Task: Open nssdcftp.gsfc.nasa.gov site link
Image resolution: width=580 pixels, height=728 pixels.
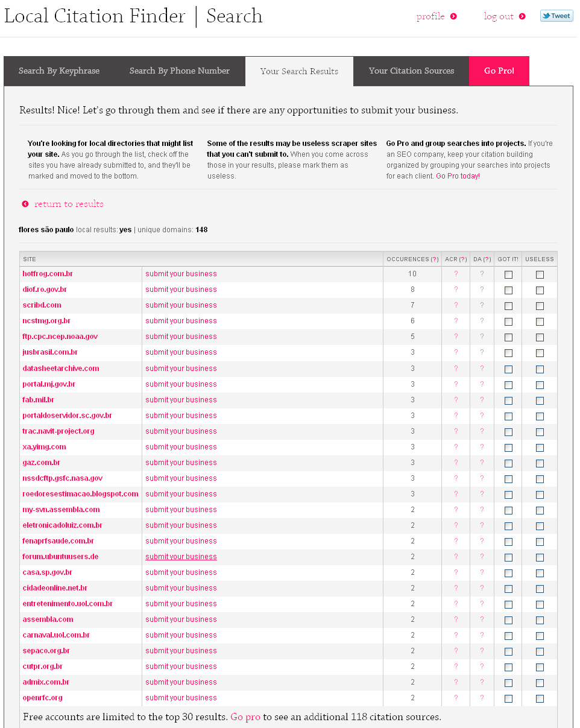Action: point(63,478)
